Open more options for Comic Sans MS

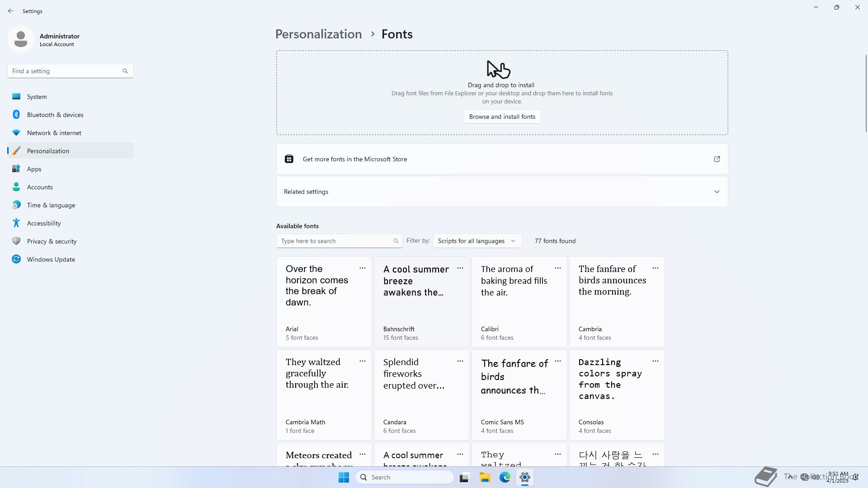(x=557, y=361)
